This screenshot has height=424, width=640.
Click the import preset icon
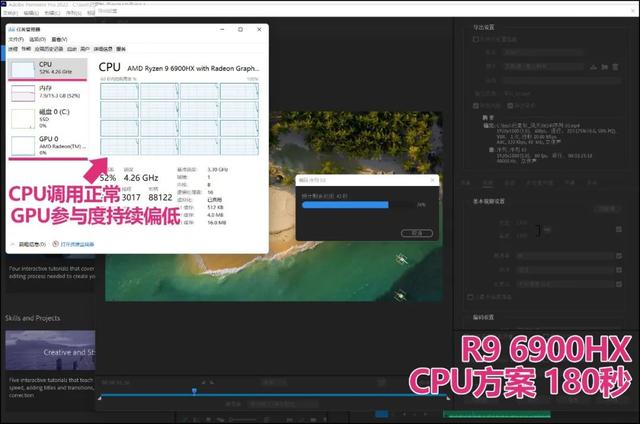tap(604, 67)
